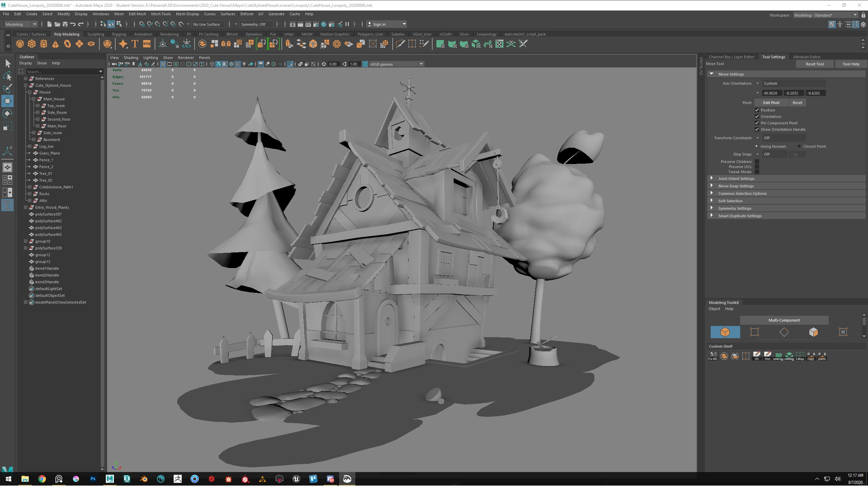This screenshot has height=491, width=868.
Task: Toggle Pin Component Pivot checkbox
Action: (757, 123)
